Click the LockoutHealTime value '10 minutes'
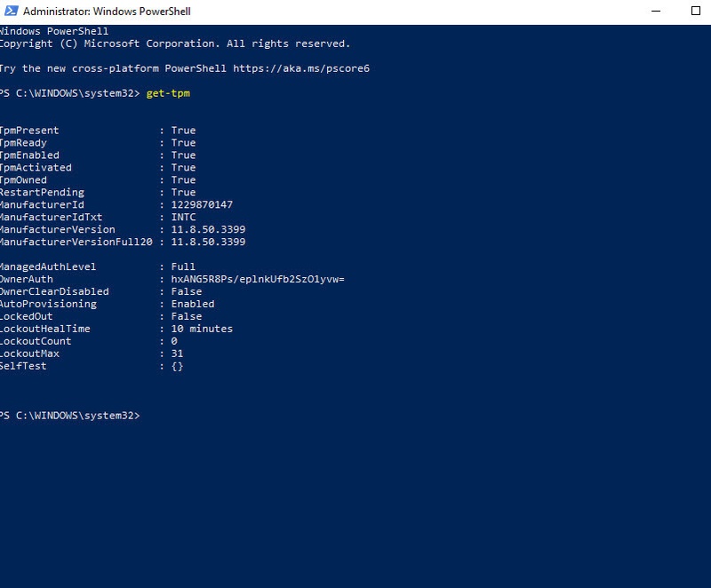The width and height of the screenshot is (711, 588). [x=202, y=329]
